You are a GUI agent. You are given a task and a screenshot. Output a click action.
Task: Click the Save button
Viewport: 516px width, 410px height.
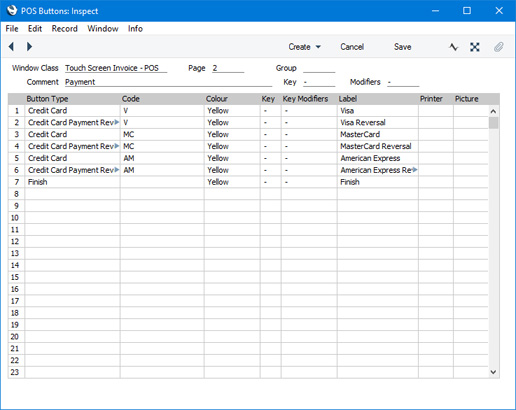(403, 47)
